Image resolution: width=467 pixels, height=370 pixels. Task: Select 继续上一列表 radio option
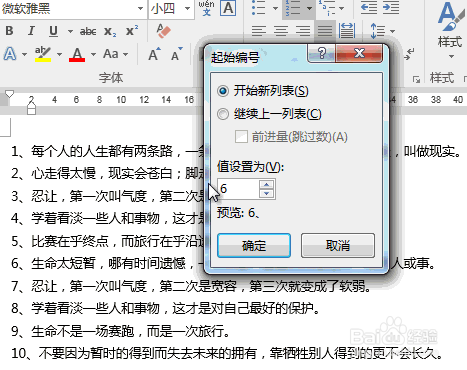223,114
